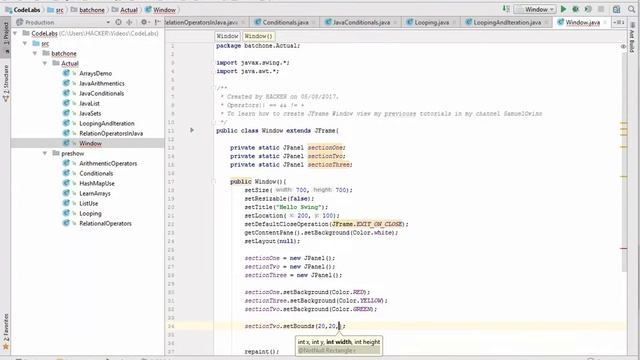Click the inspection status indicator above scrollbar
640x360 pixels.
pyautogui.click(x=623, y=47)
